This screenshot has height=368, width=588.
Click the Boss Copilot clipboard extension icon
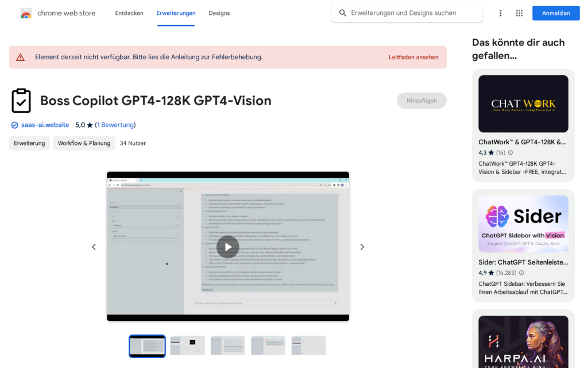(21, 101)
